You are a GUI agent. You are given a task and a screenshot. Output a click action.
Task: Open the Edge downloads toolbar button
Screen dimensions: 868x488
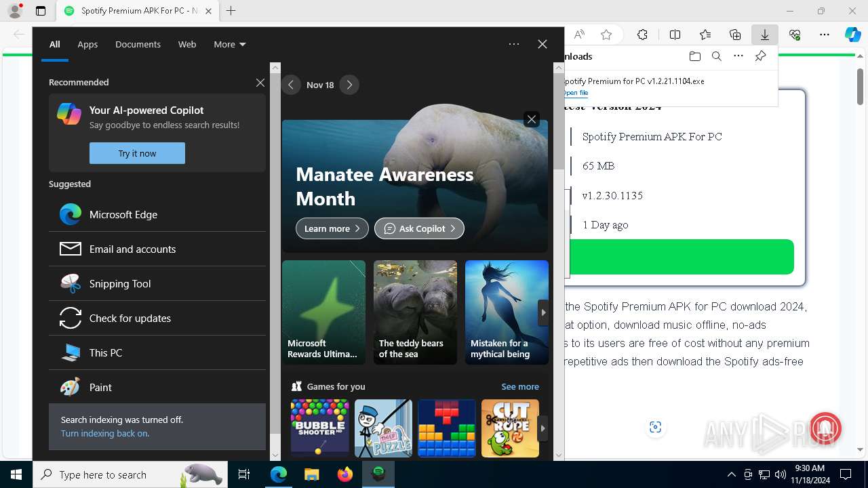point(764,35)
